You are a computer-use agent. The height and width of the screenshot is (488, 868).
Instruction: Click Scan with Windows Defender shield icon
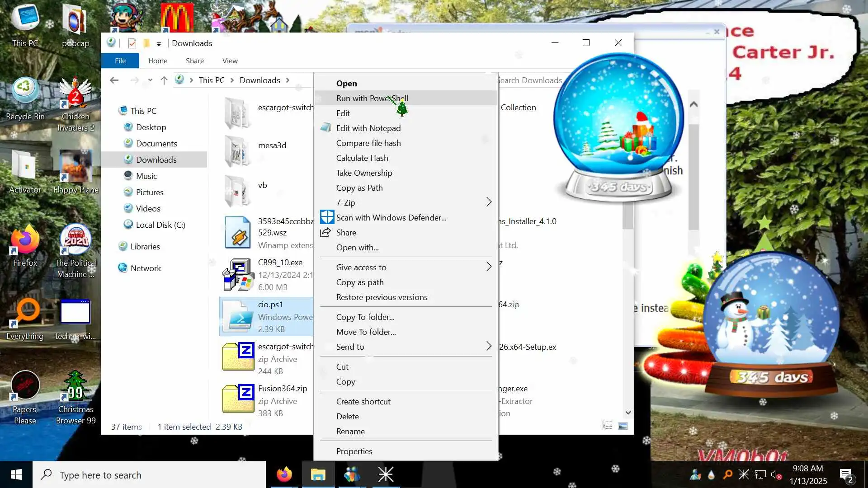[x=327, y=217]
